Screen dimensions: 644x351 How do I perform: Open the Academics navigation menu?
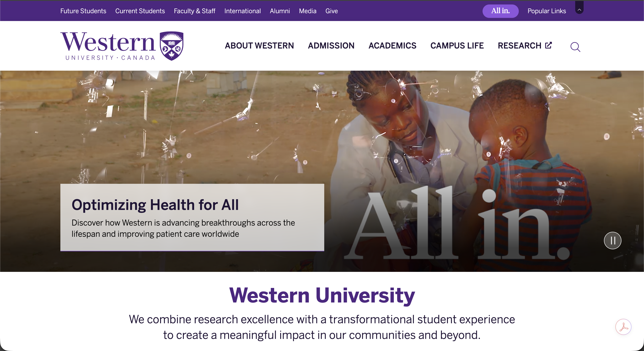392,46
